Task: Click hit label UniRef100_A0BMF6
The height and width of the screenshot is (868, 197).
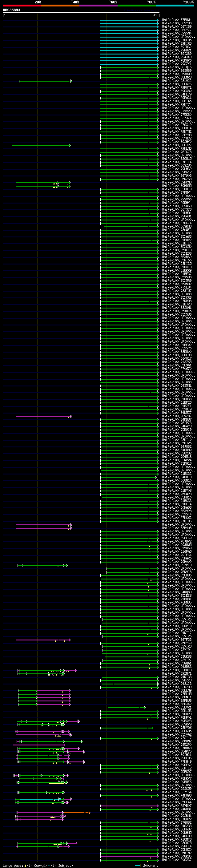Action: point(177,782)
